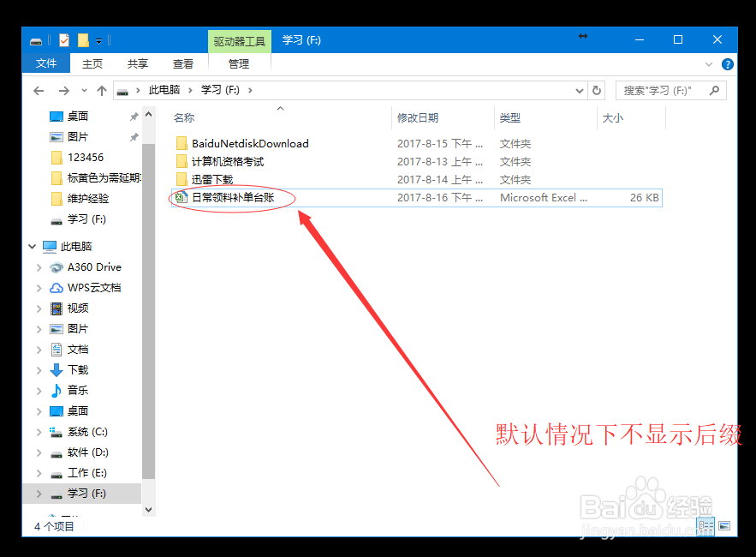The height and width of the screenshot is (557, 756).
Task: Select the 驱动器工具 contextual tab
Action: click(x=240, y=41)
